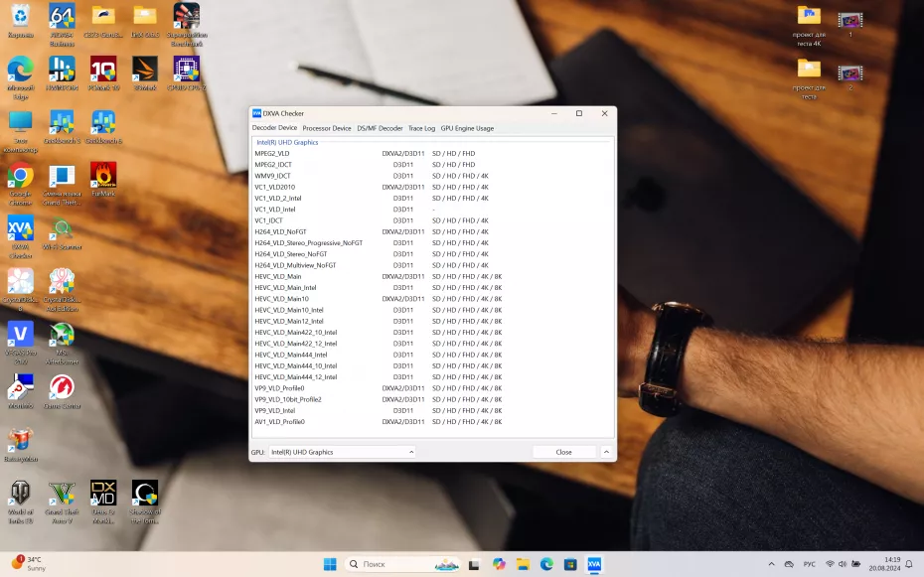Open the GPU selection dropdown
Viewport: 924px width, 577px height.
point(342,452)
